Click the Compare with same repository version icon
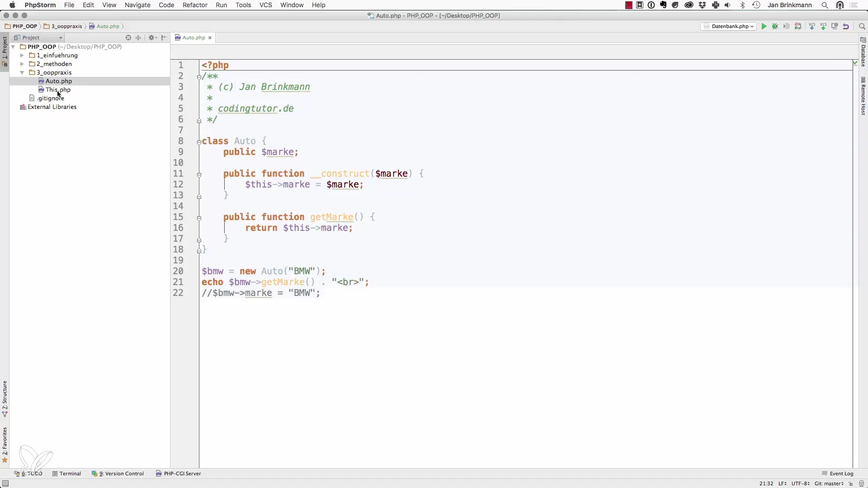868x488 pixels. coord(835,27)
